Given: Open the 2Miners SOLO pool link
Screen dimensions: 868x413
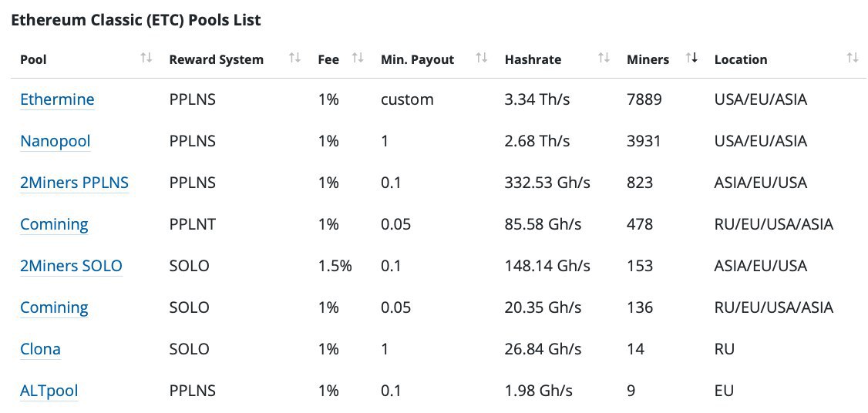Looking at the screenshot, I should tap(71, 266).
